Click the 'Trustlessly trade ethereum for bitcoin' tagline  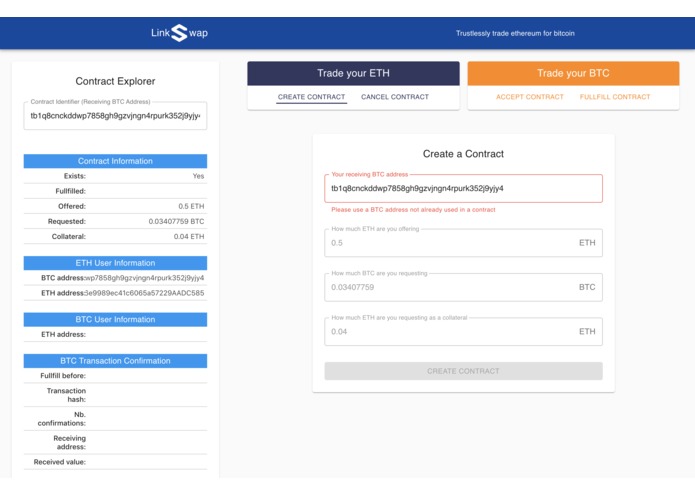[x=515, y=33]
